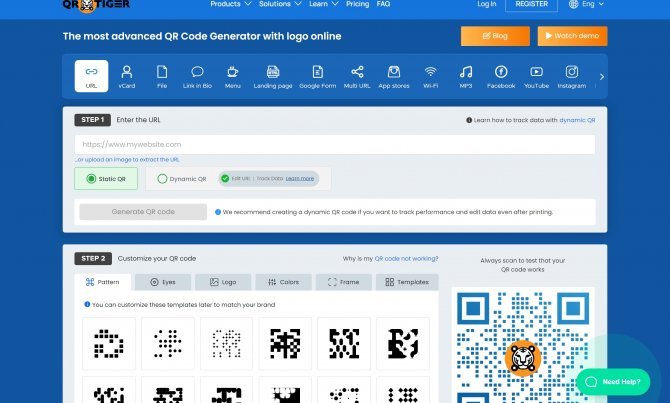Open the FAQ page
This screenshot has height=403, width=670.
pos(383,4)
